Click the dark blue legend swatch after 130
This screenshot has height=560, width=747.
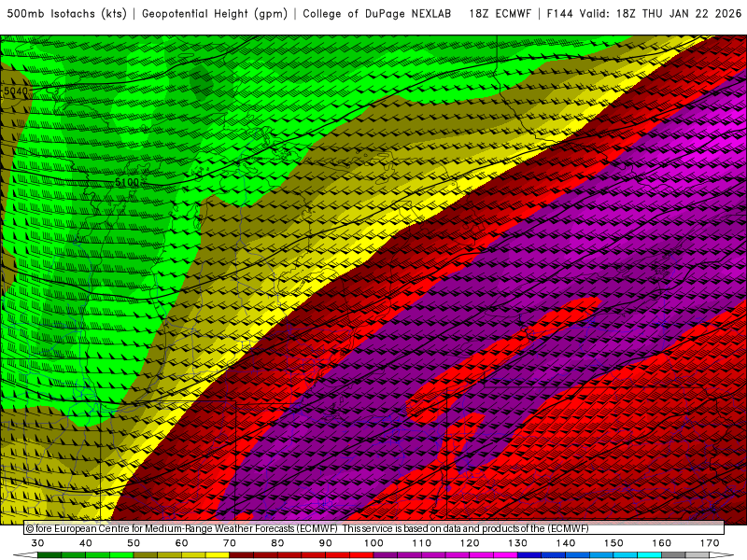(x=529, y=555)
